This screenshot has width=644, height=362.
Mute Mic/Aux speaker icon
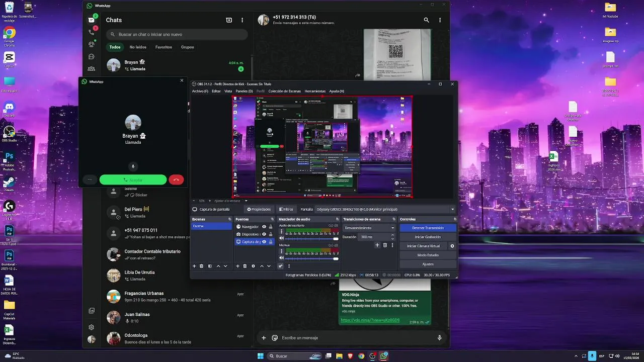[282, 258]
